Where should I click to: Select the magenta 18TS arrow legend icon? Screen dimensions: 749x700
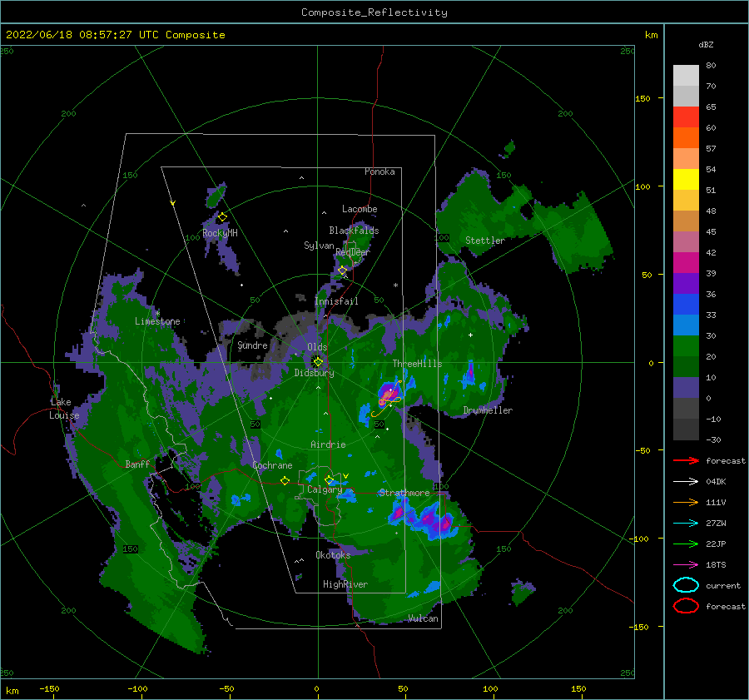pos(686,565)
